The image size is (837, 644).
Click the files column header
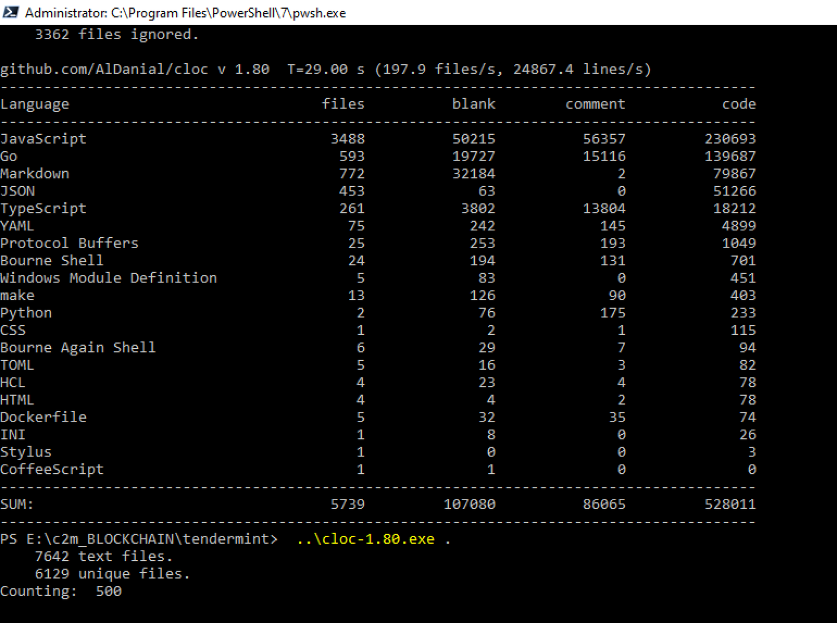343,104
